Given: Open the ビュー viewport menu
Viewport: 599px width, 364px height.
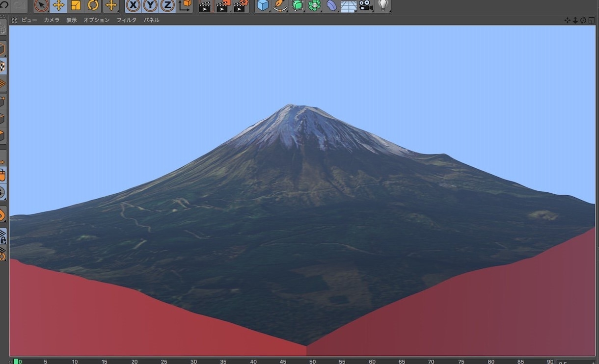Looking at the screenshot, I should 29,20.
